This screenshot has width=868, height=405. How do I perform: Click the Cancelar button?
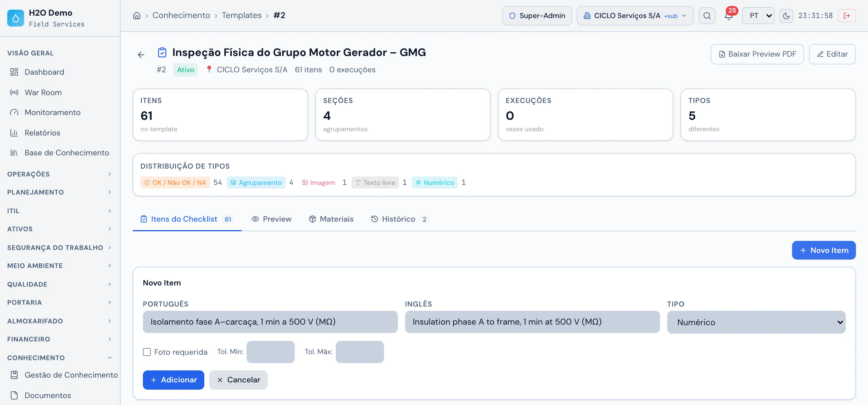click(x=238, y=380)
